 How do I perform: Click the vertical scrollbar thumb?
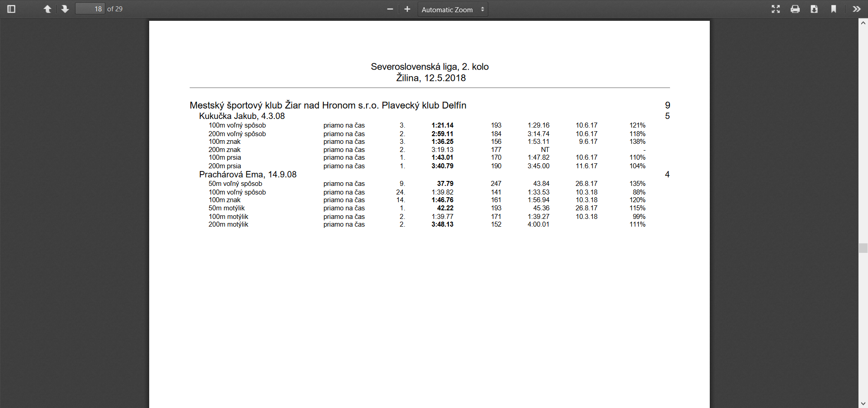pos(863,248)
